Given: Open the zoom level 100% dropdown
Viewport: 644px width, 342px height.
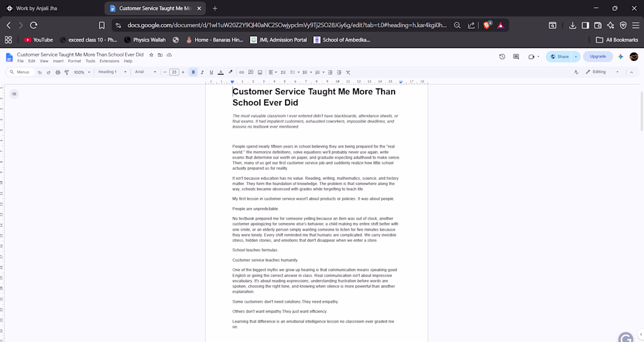Looking at the screenshot, I should [82, 73].
